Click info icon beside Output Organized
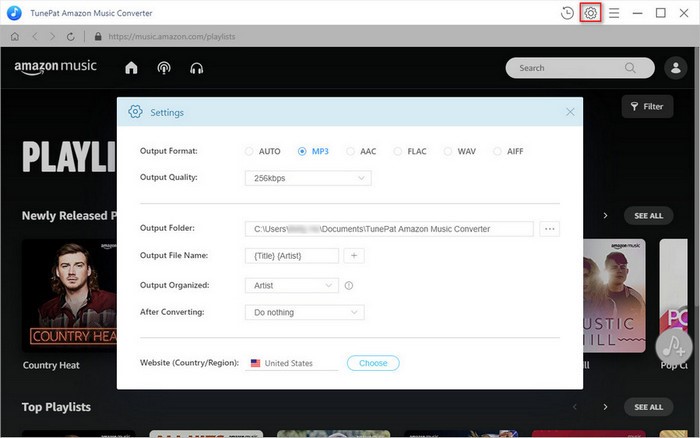This screenshot has height=438, width=700. click(349, 286)
